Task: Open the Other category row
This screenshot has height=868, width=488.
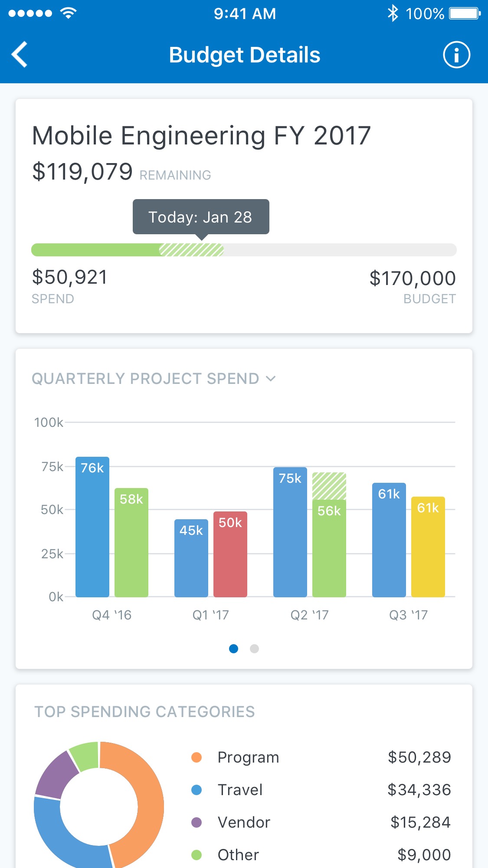Action: tap(321, 855)
